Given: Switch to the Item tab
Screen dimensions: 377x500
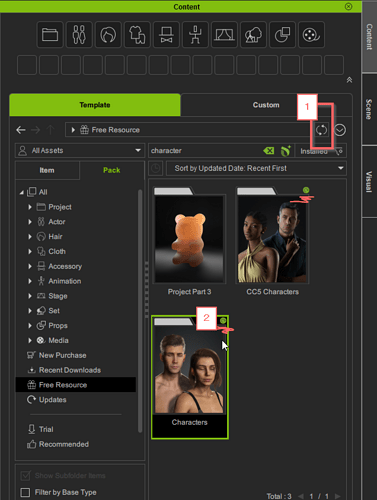Looking at the screenshot, I should pos(47,170).
